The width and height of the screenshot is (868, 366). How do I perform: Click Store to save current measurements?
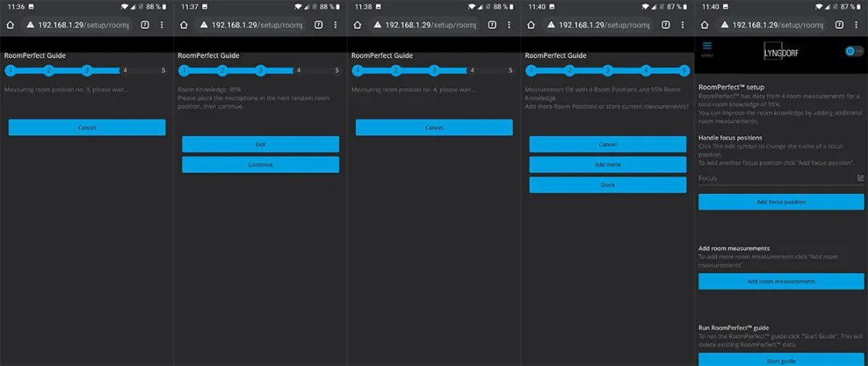point(608,185)
